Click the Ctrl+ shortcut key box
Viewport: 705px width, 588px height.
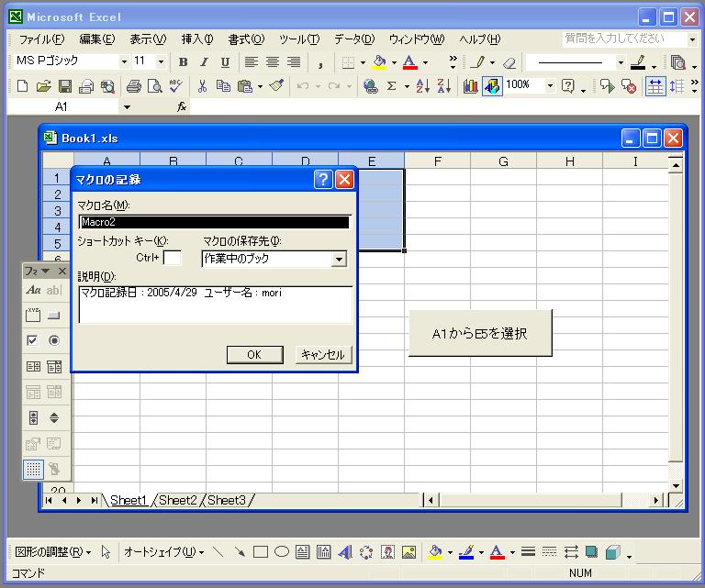173,258
